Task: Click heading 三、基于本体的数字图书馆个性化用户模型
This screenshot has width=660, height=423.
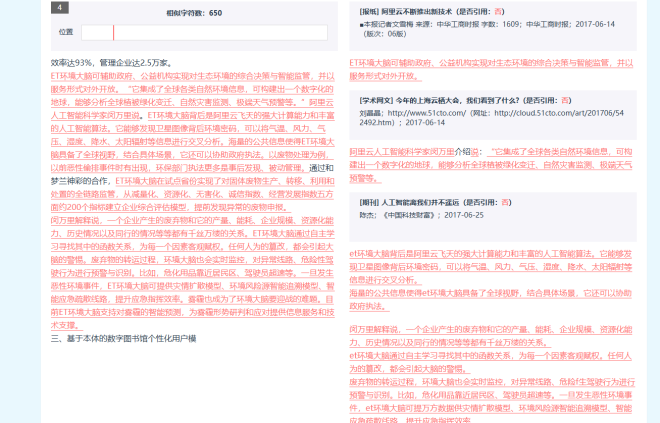Action: click(123, 339)
